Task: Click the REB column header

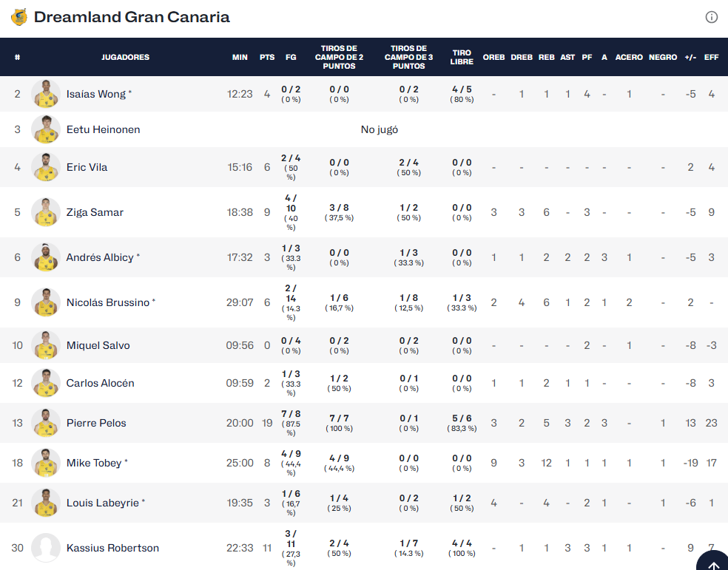Action: click(x=546, y=57)
